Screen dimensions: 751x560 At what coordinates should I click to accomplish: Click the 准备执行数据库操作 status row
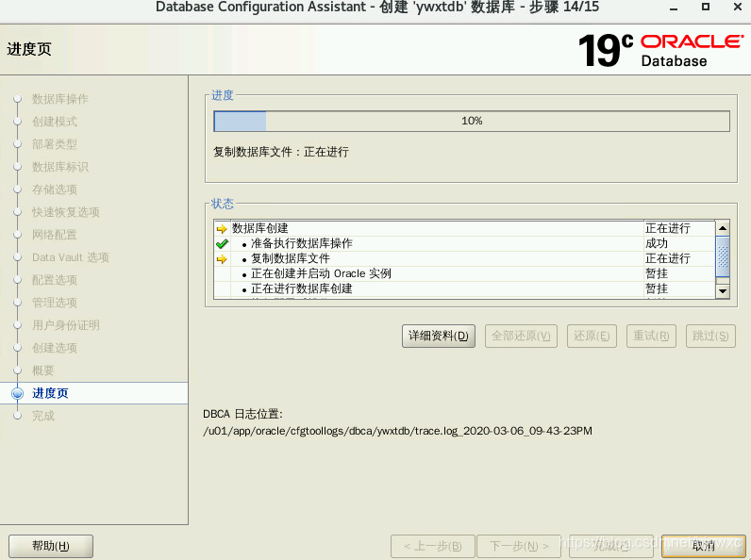[x=464, y=243]
